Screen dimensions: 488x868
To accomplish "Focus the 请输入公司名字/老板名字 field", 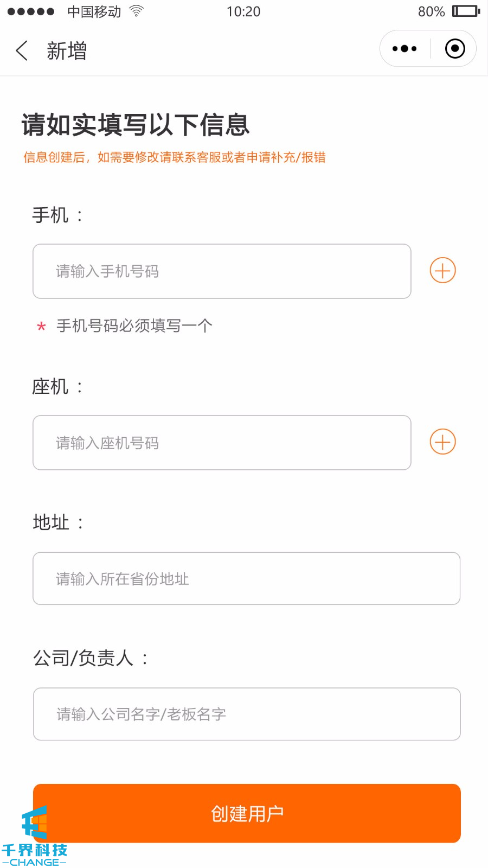I will 247,714.
